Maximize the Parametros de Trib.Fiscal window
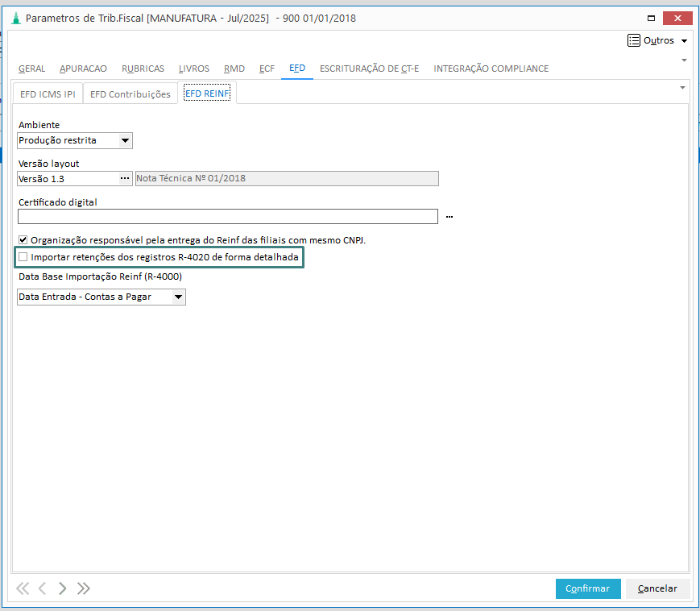 652,19
